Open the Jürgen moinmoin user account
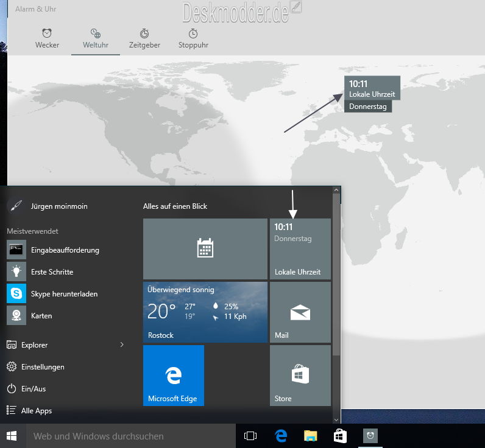This screenshot has height=448, width=485. pos(48,206)
